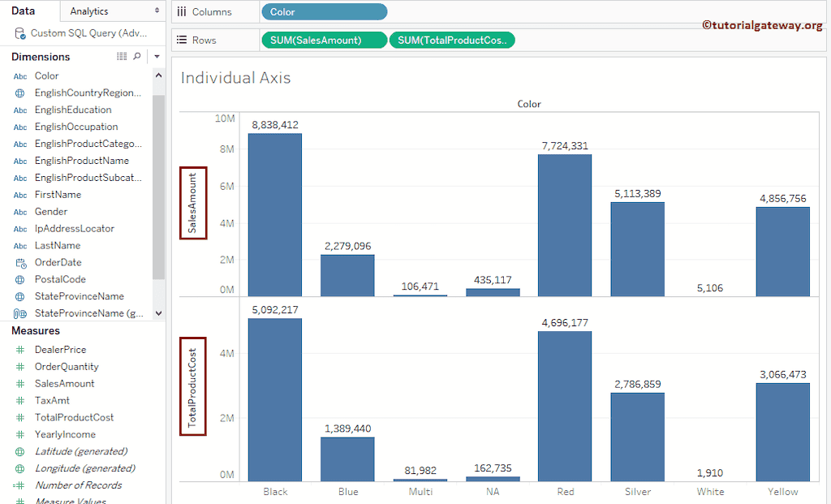Select the Data tab
The image size is (831, 504).
tap(22, 11)
